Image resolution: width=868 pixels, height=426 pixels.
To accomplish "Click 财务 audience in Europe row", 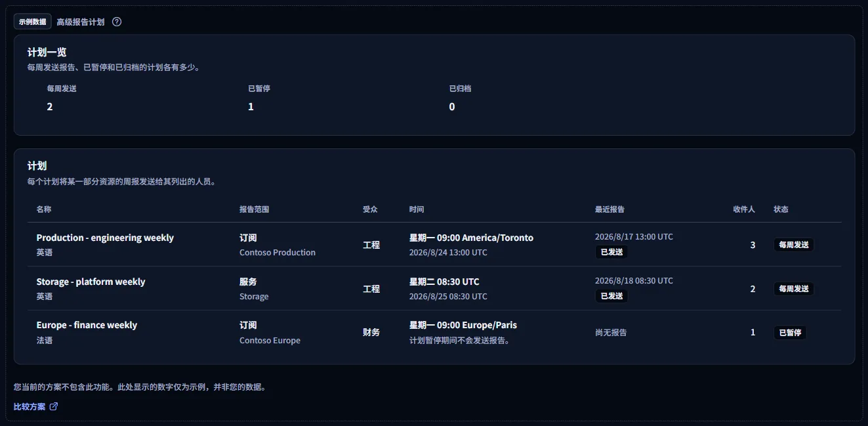I will pyautogui.click(x=371, y=332).
